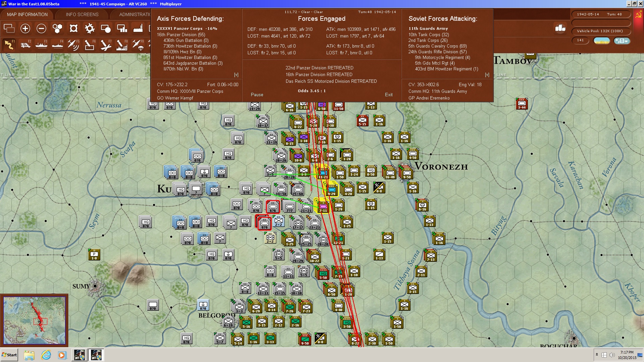Click Pause in the combat report

pyautogui.click(x=257, y=95)
